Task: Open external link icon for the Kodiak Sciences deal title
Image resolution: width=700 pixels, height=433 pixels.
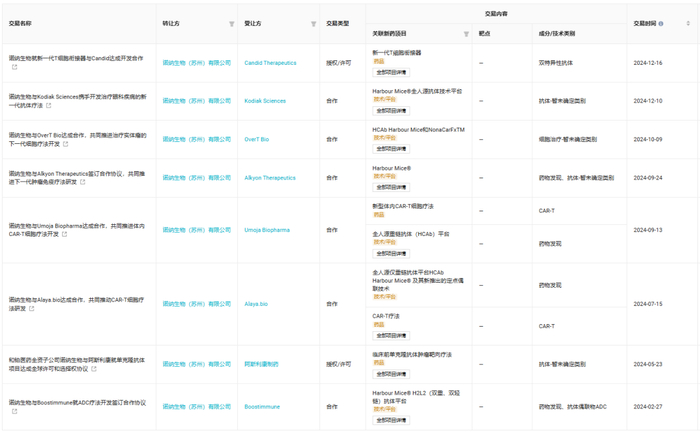Action: pyautogui.click(x=49, y=106)
